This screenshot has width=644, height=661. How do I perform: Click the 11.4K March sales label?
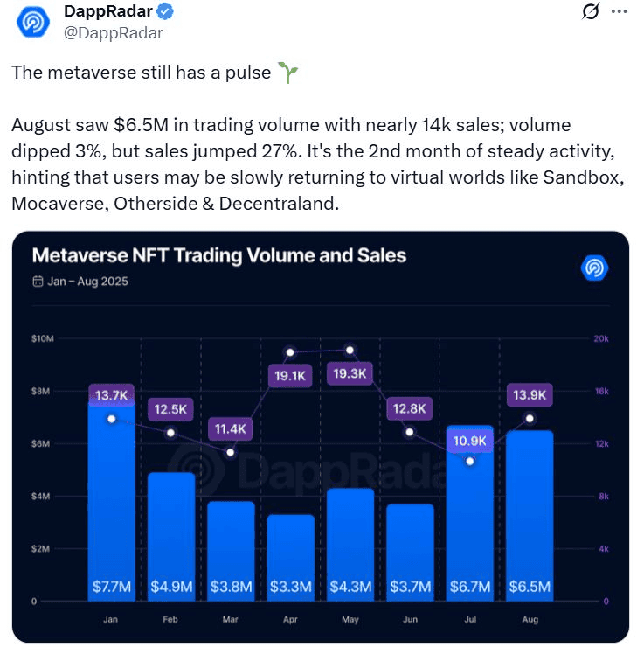click(x=231, y=428)
